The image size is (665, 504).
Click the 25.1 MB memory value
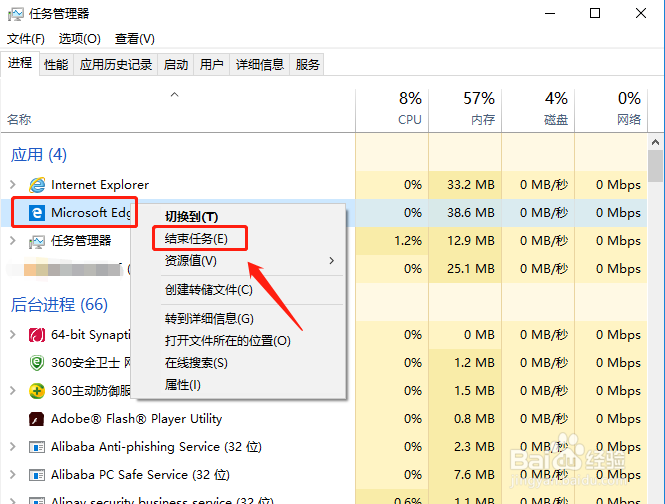[x=471, y=269]
